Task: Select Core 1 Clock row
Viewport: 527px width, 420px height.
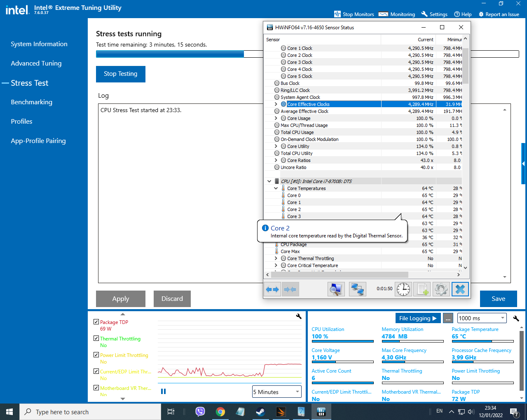Action: (363, 48)
